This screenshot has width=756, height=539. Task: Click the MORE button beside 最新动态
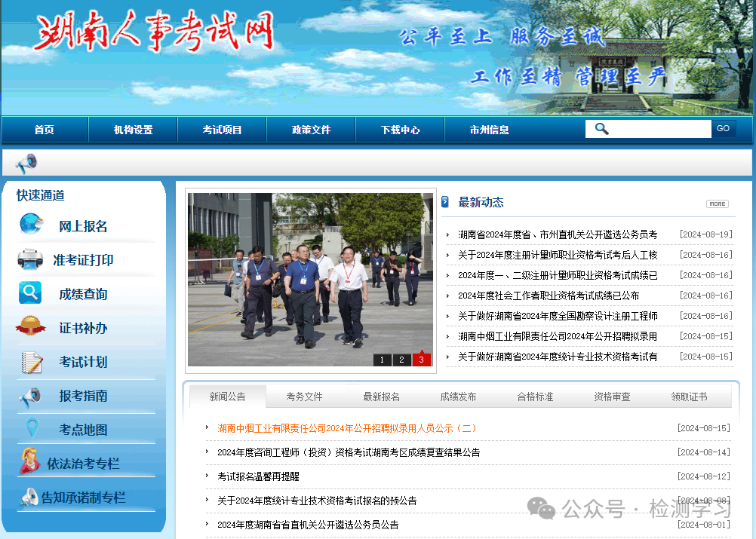click(x=717, y=204)
